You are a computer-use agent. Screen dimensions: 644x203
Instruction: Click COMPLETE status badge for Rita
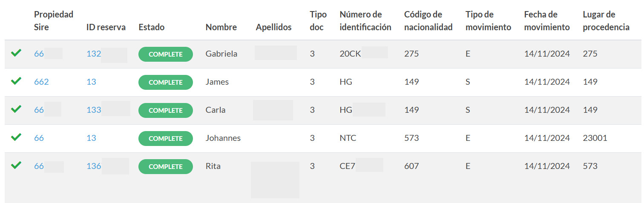(166, 166)
